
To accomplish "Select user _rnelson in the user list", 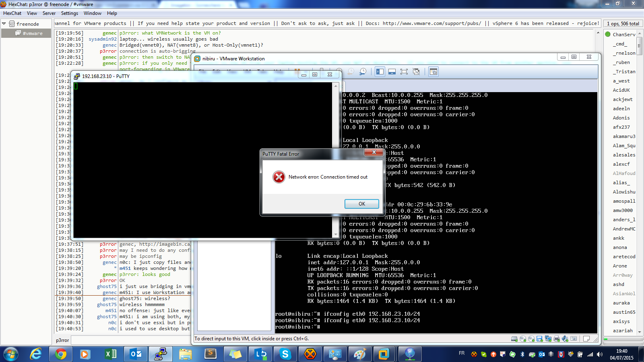I will (x=624, y=53).
